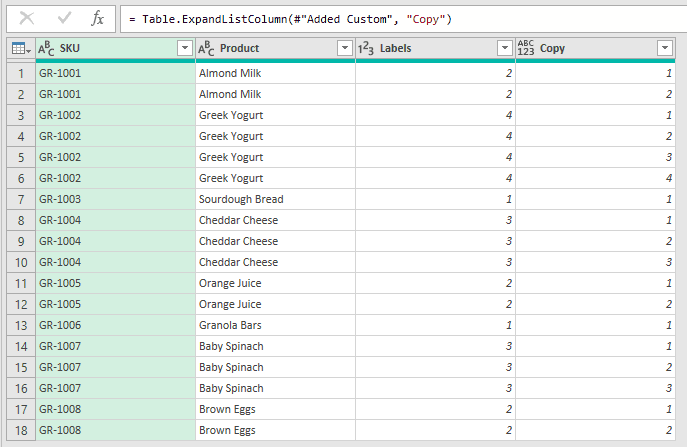Click Labels value 3 in row 10
The image size is (687, 447).
click(x=435, y=263)
